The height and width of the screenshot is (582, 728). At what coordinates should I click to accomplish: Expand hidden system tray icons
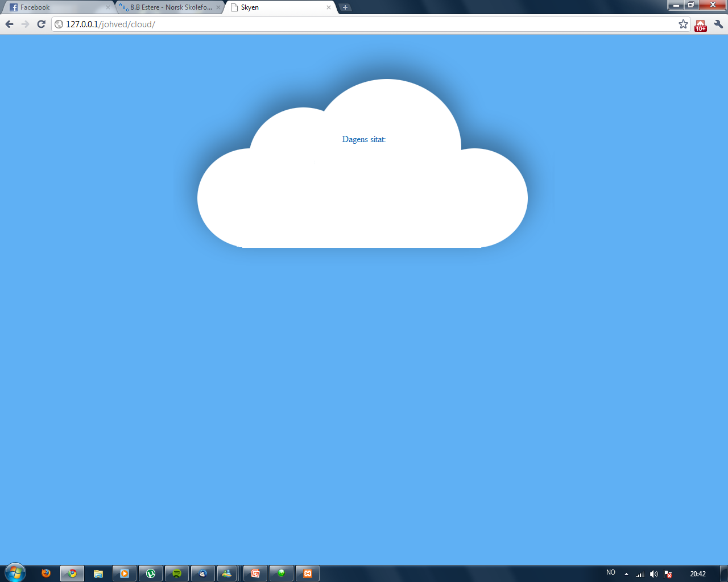pyautogui.click(x=626, y=574)
